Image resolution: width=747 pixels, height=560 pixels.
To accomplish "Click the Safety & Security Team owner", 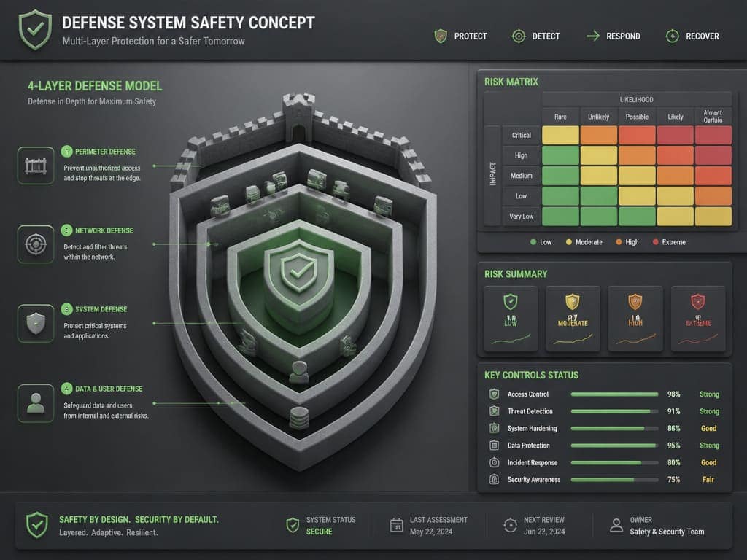I will click(667, 532).
